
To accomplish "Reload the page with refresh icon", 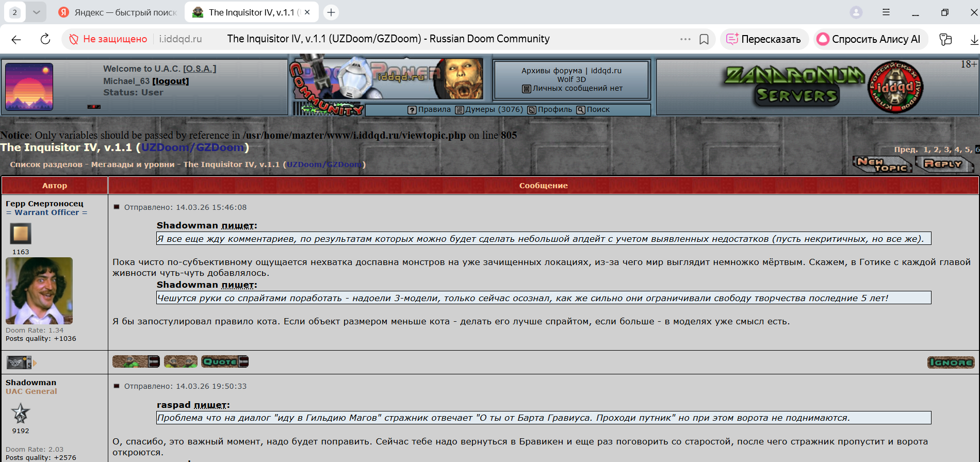I will pos(45,39).
